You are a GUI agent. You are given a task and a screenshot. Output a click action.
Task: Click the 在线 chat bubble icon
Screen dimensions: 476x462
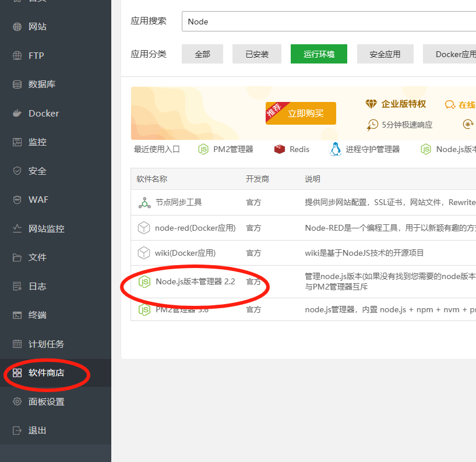click(450, 105)
